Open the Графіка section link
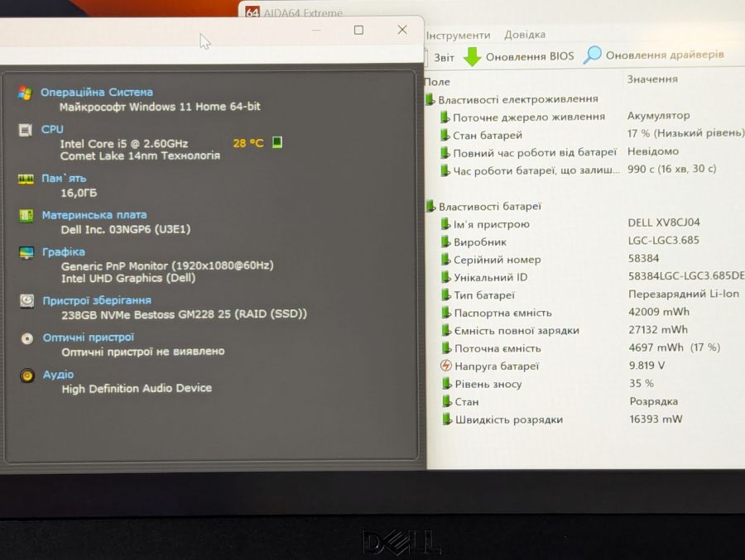745x560 pixels. [64, 251]
